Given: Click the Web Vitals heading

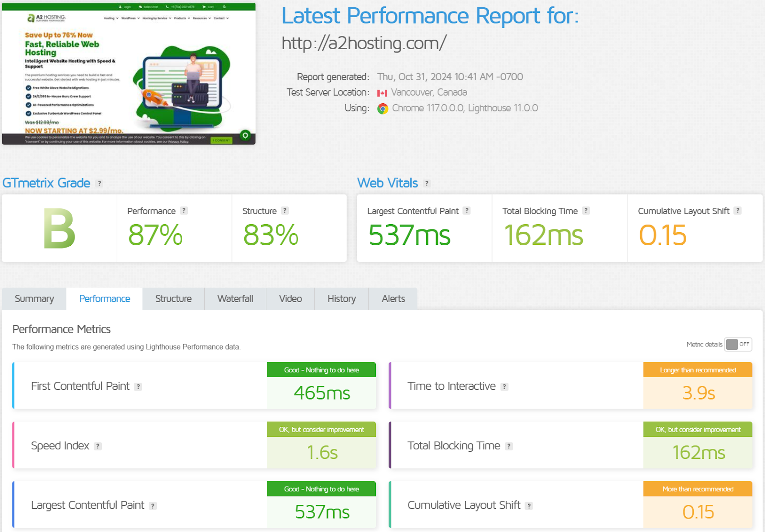Looking at the screenshot, I should click(388, 183).
